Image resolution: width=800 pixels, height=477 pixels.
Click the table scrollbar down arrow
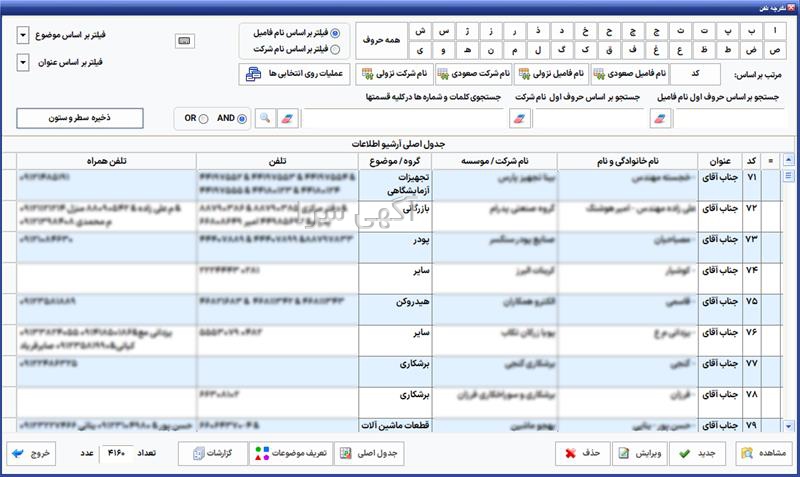click(x=789, y=426)
